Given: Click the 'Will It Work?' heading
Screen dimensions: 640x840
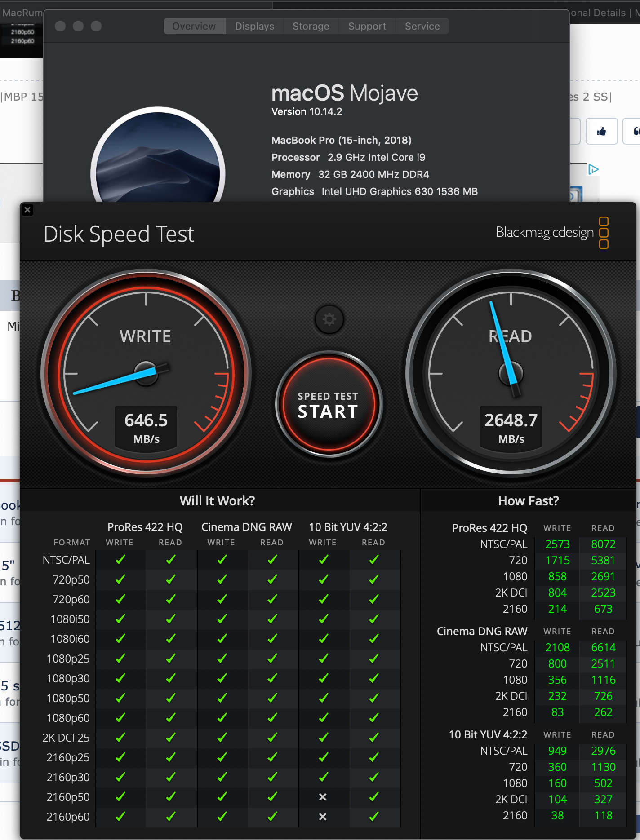Looking at the screenshot, I should pos(217,501).
